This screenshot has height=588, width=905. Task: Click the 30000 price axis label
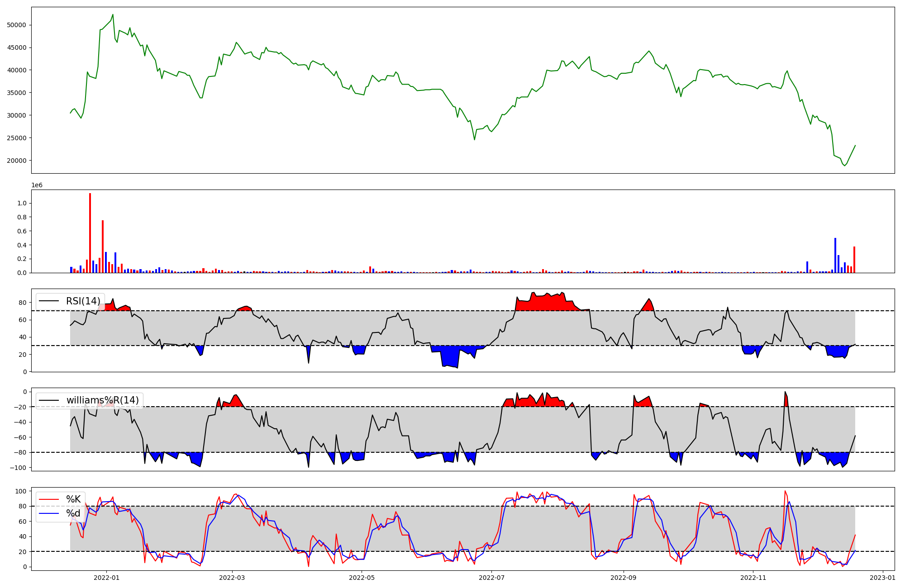[17, 115]
